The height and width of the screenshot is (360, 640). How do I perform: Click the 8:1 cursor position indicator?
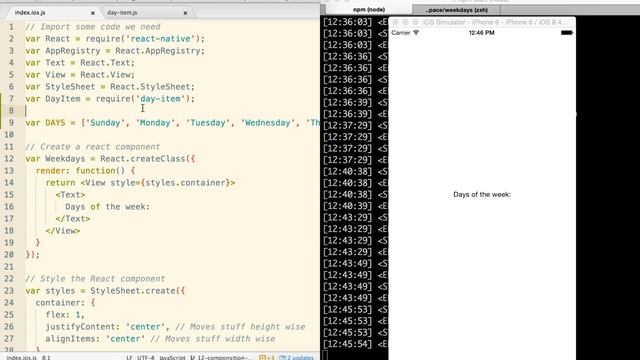coord(46,358)
